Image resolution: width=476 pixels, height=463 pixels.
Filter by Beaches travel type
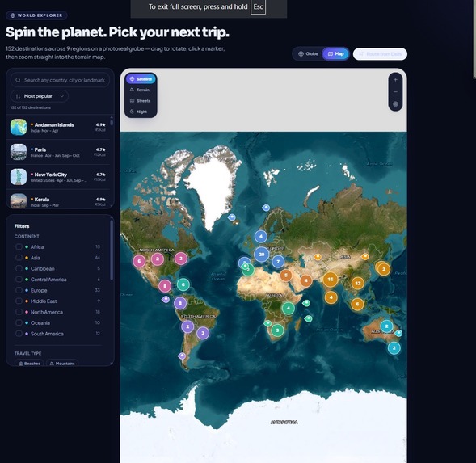[29, 364]
